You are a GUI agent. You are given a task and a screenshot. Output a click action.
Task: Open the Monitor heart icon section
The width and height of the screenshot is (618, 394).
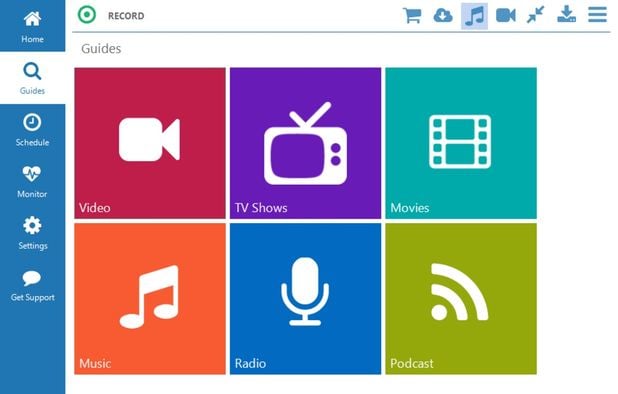click(x=32, y=182)
